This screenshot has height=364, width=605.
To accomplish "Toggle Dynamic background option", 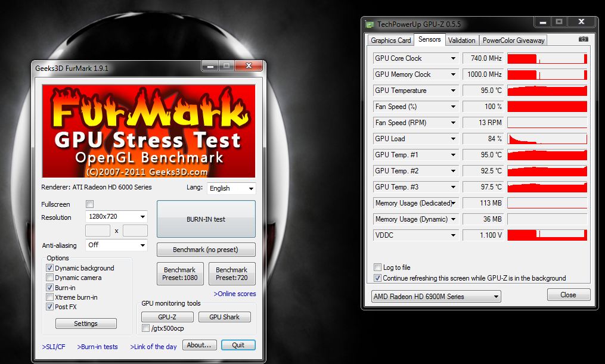I will click(x=49, y=268).
